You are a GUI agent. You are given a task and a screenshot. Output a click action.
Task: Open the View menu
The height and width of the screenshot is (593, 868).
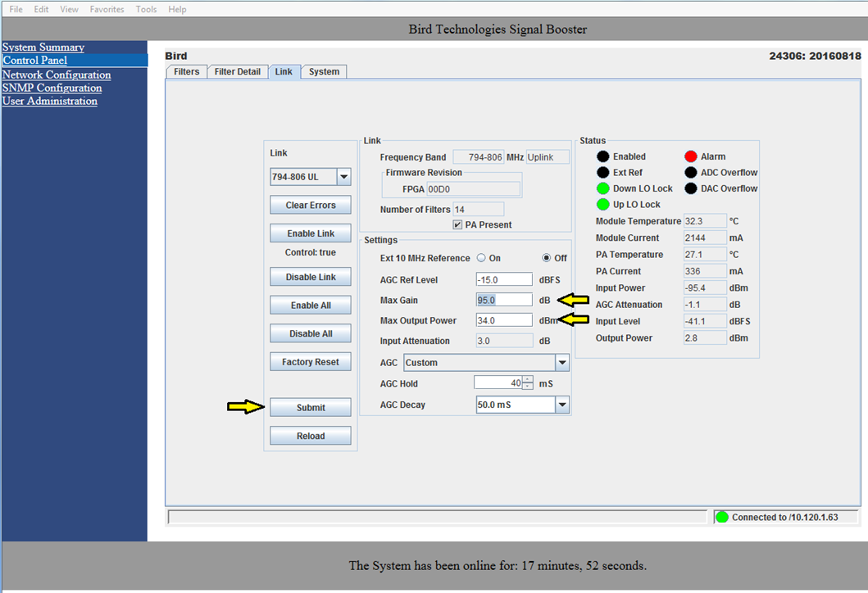click(x=69, y=9)
